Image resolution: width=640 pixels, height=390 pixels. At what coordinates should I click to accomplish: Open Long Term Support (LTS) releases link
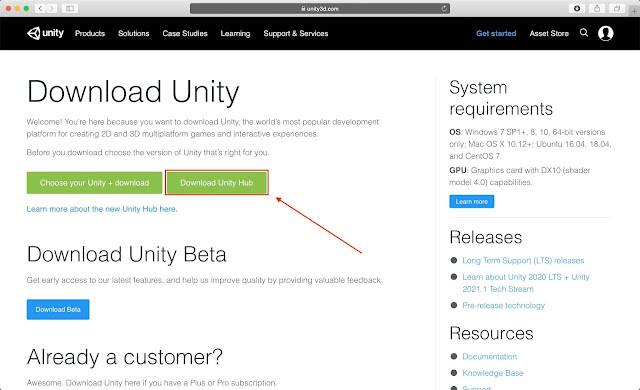(x=523, y=260)
